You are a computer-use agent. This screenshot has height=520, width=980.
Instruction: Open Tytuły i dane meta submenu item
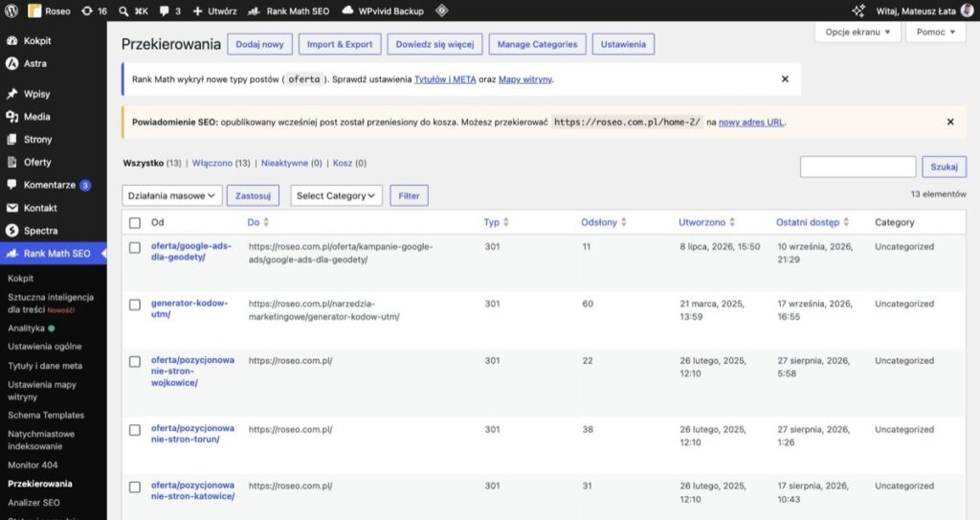(x=45, y=366)
